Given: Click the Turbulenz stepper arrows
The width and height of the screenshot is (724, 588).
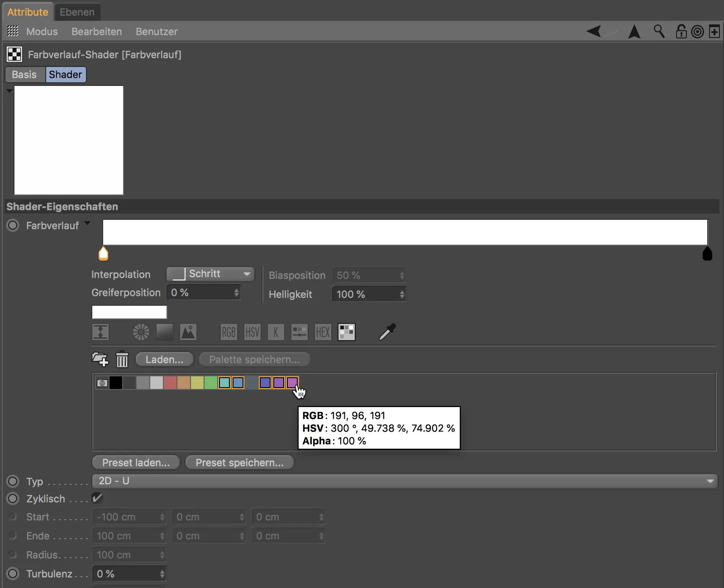Looking at the screenshot, I should click(162, 574).
